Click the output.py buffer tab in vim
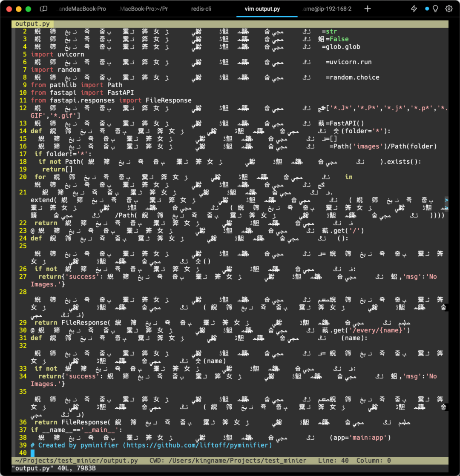The width and height of the screenshot is (460, 476). pos(32,24)
